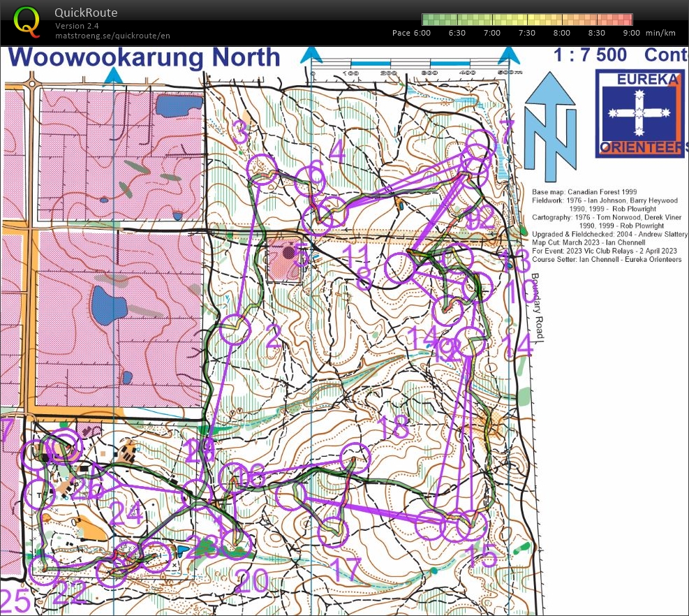
Task: Click the 1 : 7 500 scale text
Action: [590, 55]
